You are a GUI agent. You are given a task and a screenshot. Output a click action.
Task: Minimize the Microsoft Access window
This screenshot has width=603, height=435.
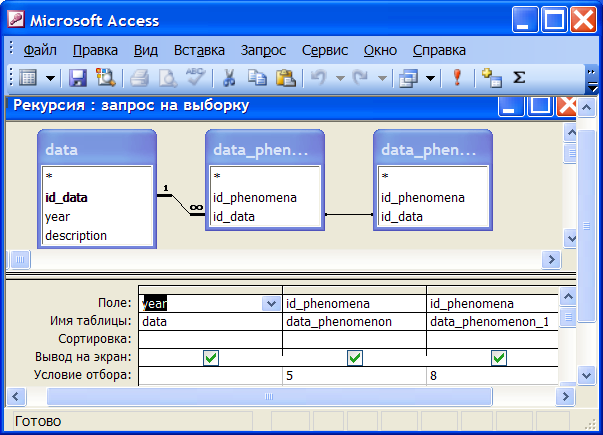point(525,20)
